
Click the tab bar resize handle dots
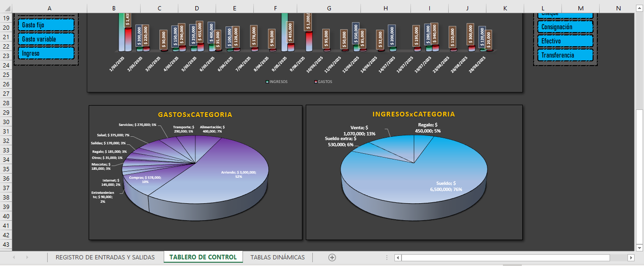[x=387, y=258]
